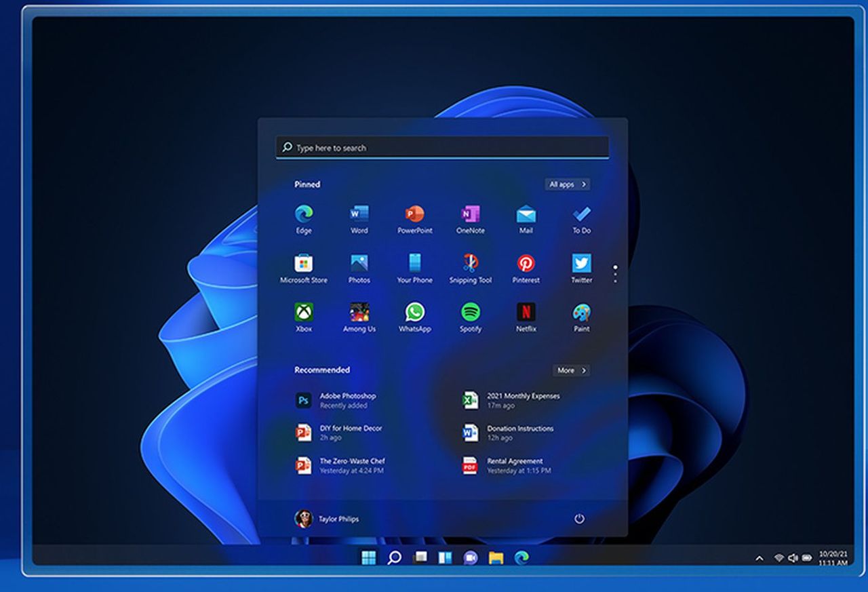The width and height of the screenshot is (868, 592).
Task: Open PowerPoint pinned app
Action: (x=415, y=220)
